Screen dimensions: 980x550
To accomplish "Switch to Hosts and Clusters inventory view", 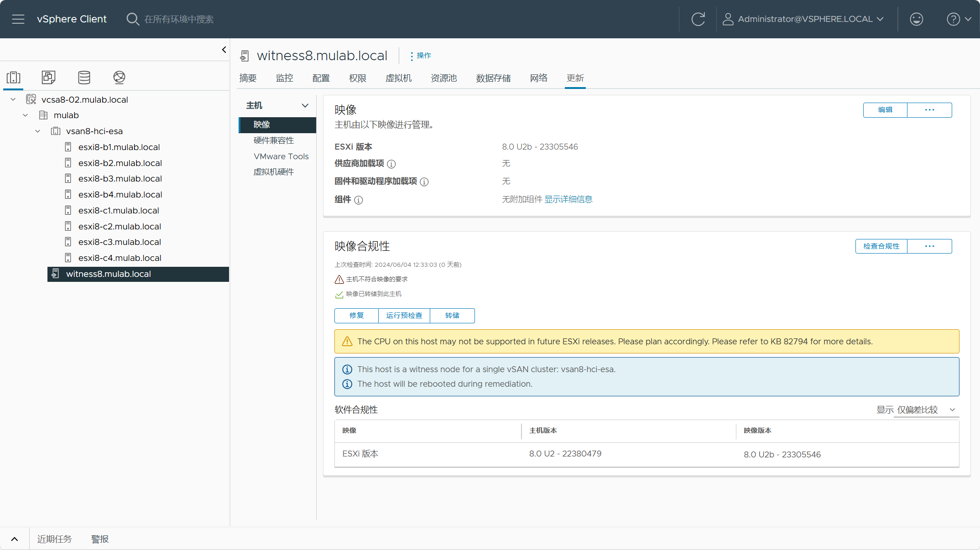I will tap(14, 78).
